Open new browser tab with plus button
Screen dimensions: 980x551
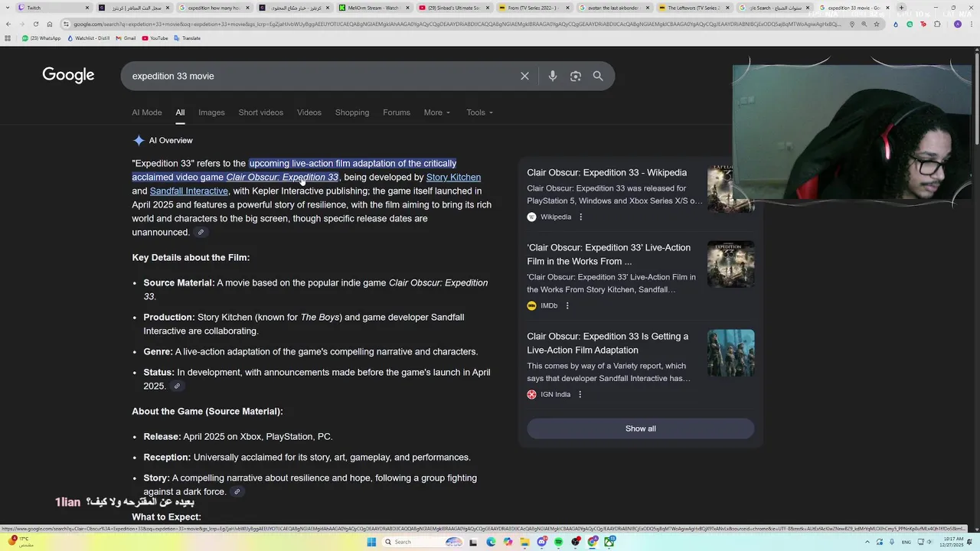coord(901,8)
